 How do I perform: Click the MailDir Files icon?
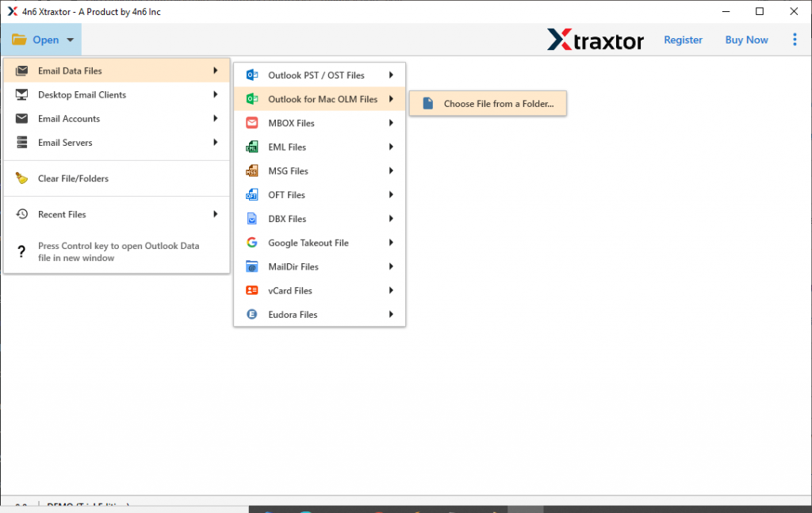click(x=252, y=267)
